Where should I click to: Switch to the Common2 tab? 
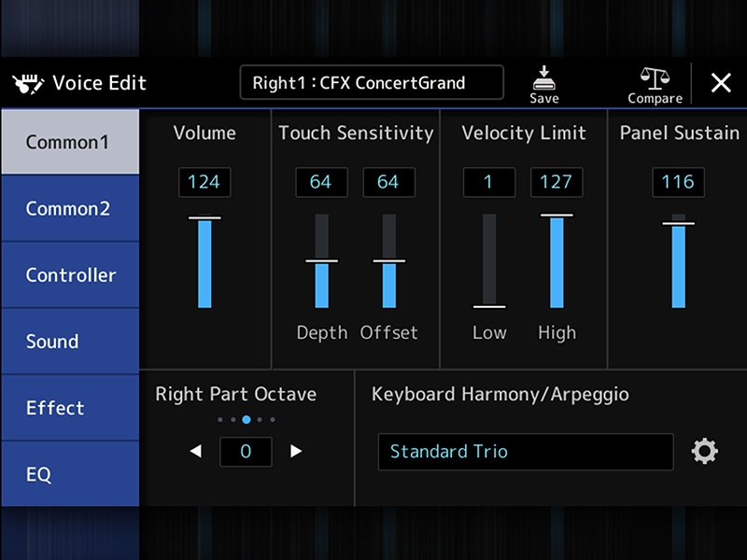(70, 208)
